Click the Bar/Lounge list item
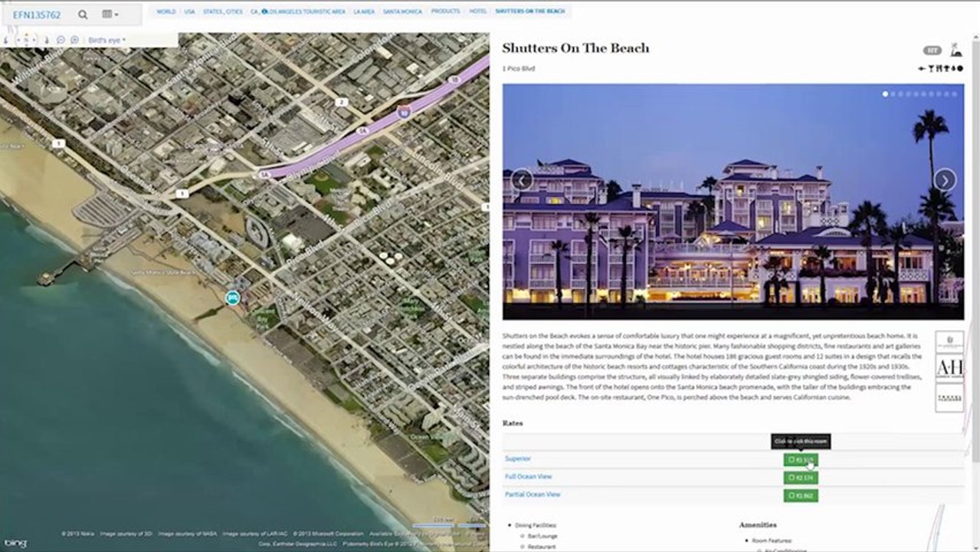Screen dimensions: 980x552 542,537
